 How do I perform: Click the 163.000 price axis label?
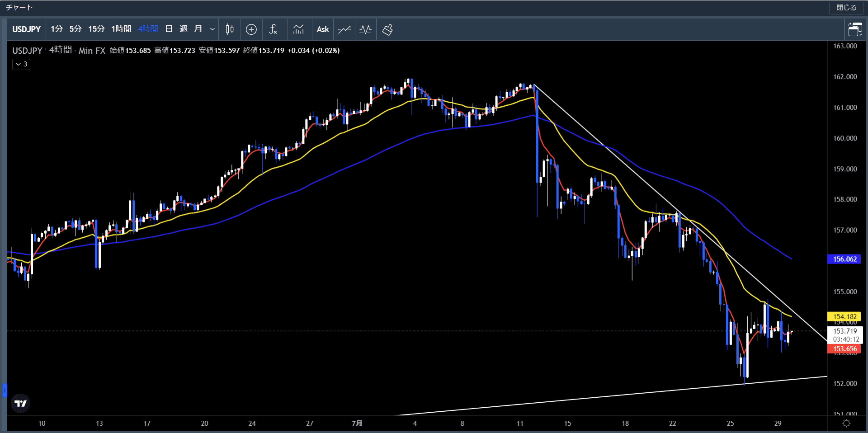845,46
